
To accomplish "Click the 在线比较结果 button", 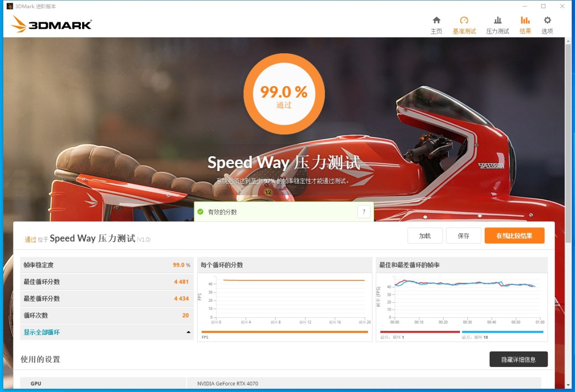I will pos(514,236).
